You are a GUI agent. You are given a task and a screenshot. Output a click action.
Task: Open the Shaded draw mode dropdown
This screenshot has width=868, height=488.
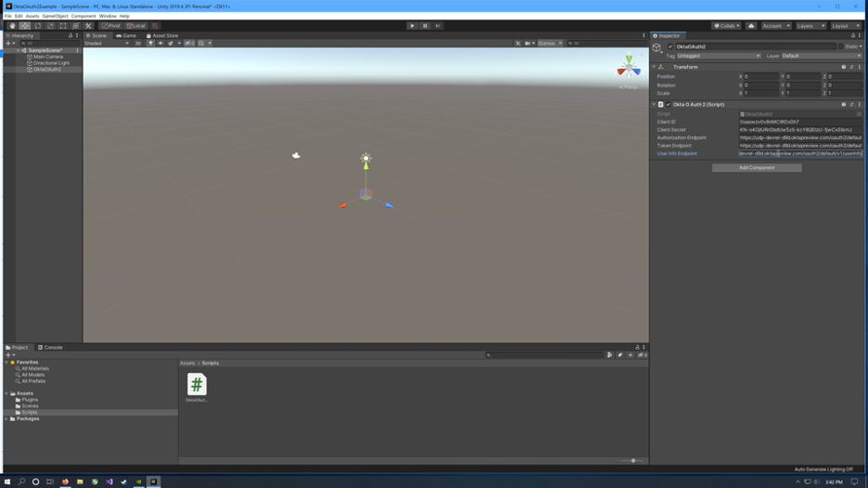tap(107, 44)
